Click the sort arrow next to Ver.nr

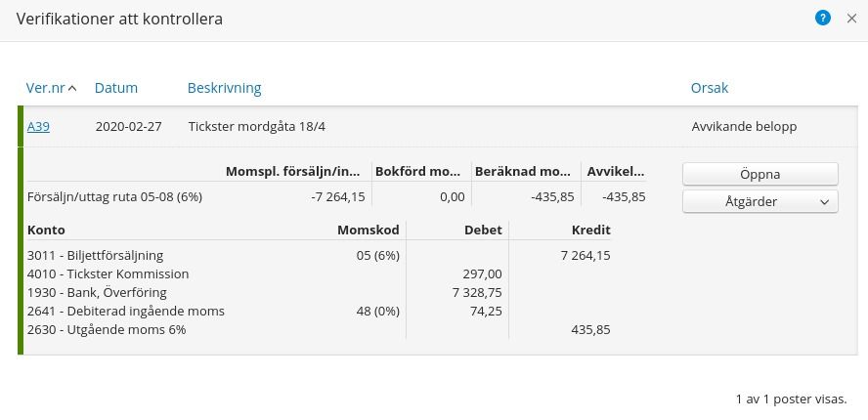pos(73,89)
